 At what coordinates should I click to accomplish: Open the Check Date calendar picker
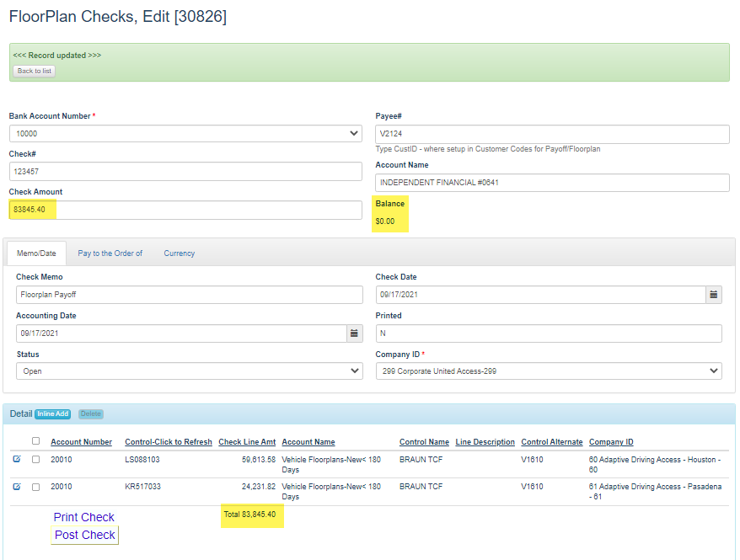click(714, 295)
